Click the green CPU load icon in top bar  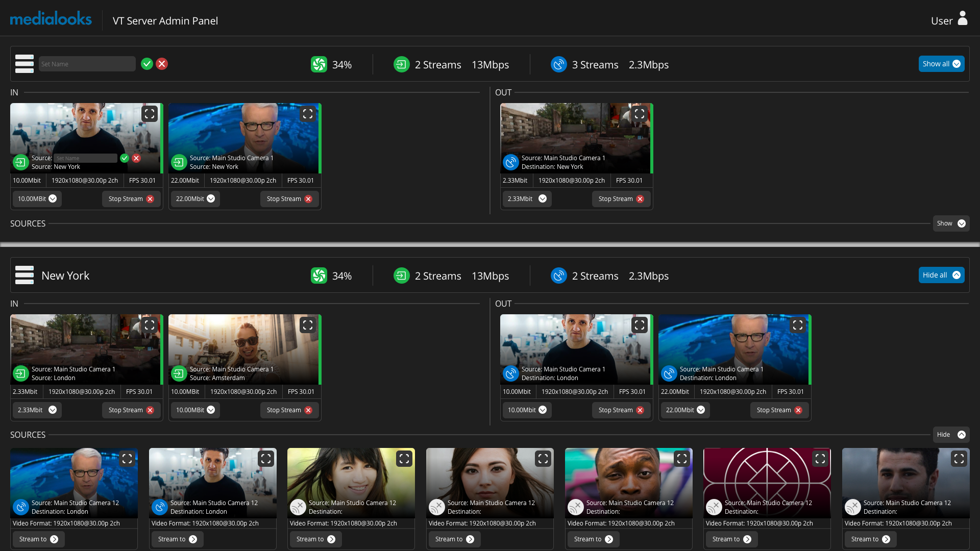click(319, 64)
